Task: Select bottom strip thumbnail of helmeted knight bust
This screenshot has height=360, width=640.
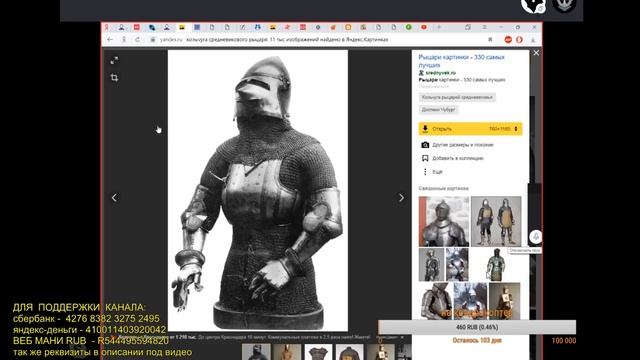Action: [256, 352]
